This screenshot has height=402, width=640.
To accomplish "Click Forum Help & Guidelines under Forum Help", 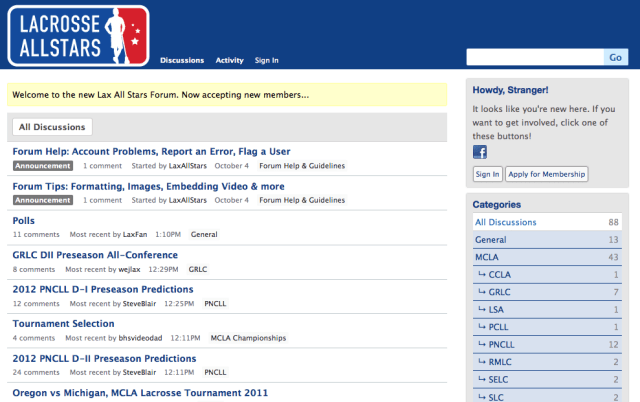I will [302, 166].
